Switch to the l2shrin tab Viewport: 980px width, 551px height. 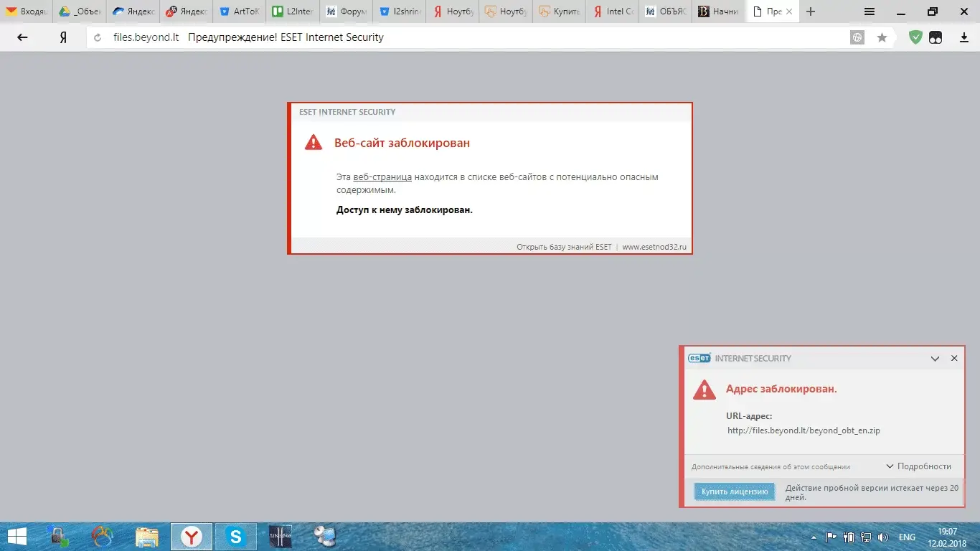click(400, 11)
